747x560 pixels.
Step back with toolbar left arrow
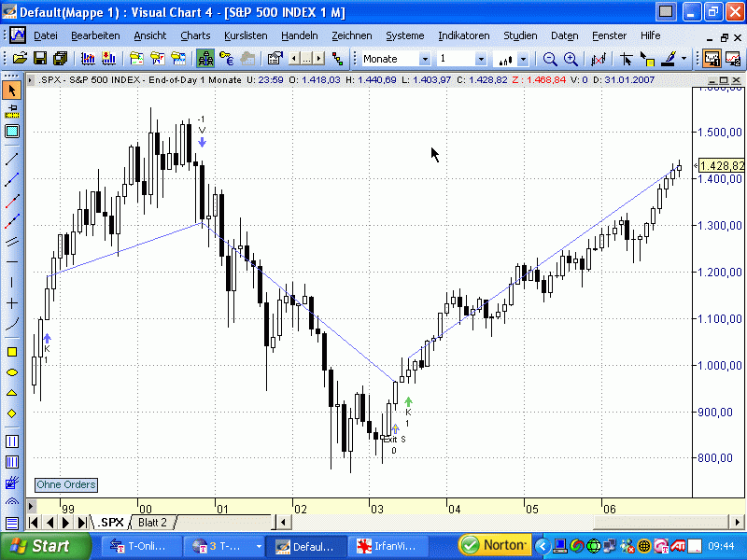point(295,59)
